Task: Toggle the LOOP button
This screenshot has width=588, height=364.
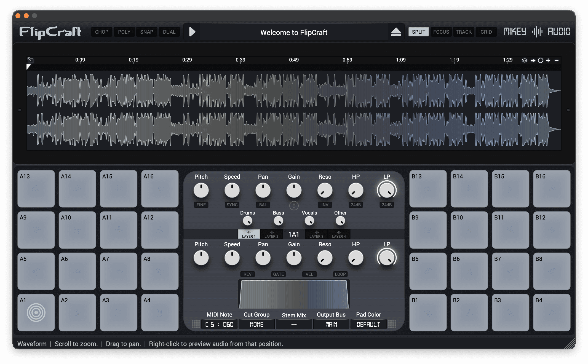Action: 340,274
